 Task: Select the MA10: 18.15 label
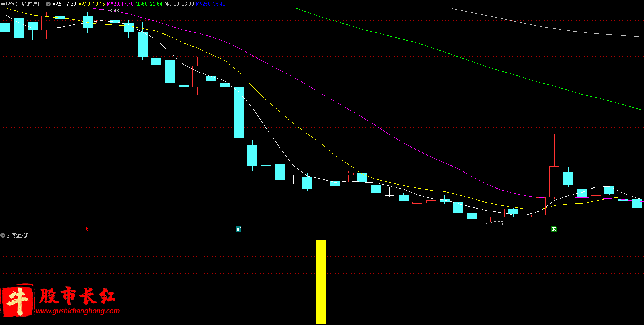click(91, 4)
